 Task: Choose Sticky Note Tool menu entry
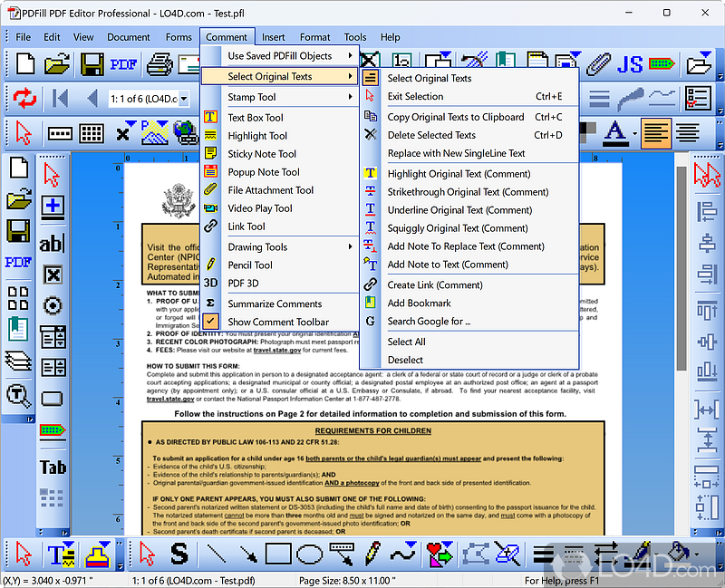tap(279, 153)
